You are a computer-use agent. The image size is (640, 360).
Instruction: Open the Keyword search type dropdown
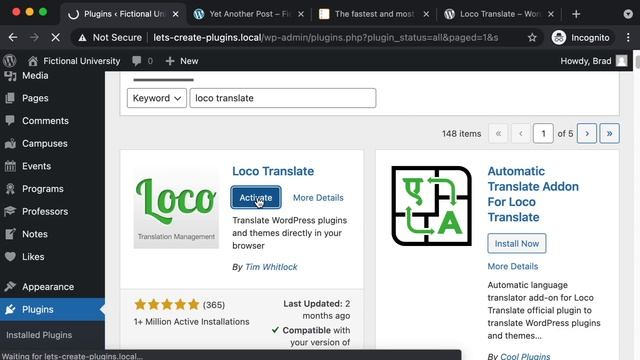(157, 98)
